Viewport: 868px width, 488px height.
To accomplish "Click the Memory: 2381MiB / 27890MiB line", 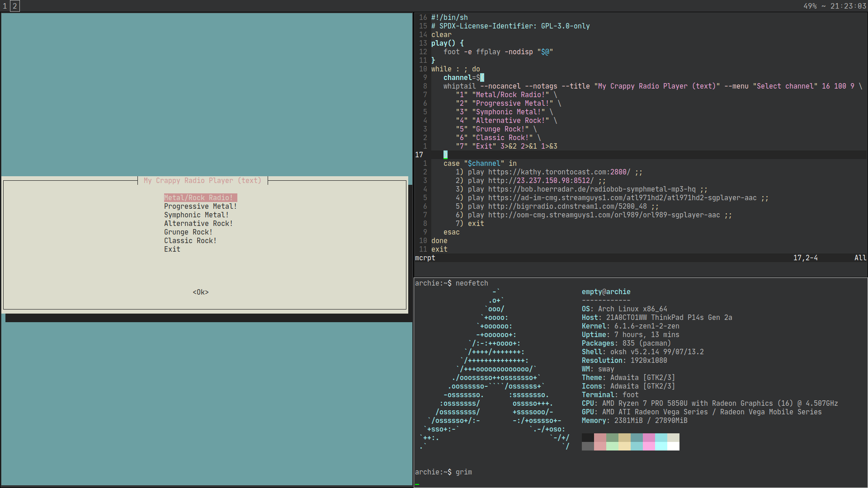I will click(634, 421).
